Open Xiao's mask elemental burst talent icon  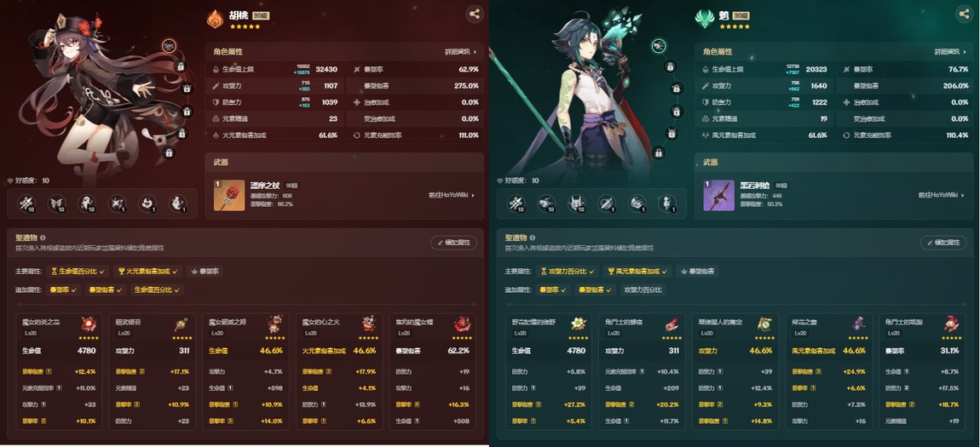[575, 203]
